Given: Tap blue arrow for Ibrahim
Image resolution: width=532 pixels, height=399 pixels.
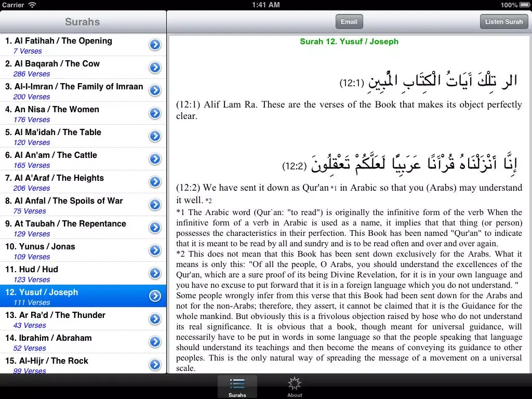Looking at the screenshot, I should (x=155, y=342).
